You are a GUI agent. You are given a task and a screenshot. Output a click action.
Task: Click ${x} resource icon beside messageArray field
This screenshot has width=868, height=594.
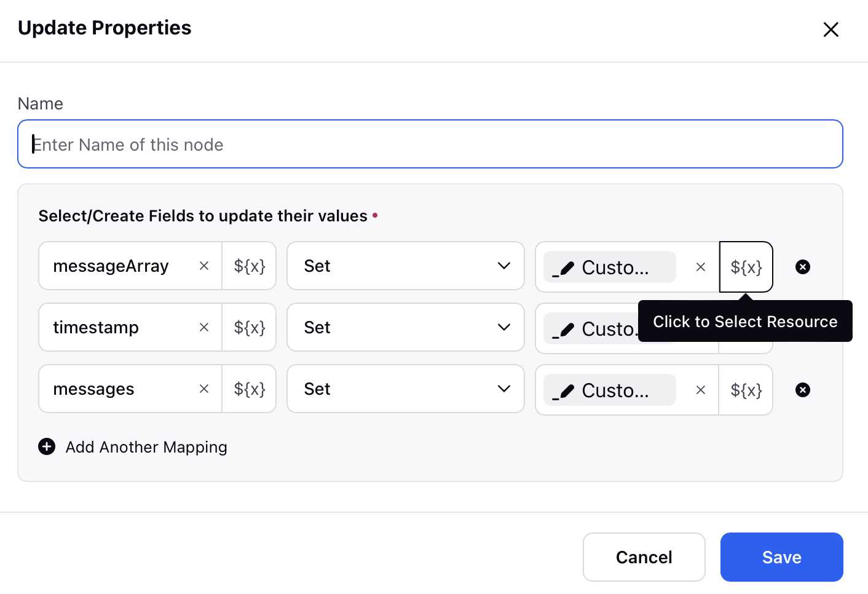(x=249, y=266)
